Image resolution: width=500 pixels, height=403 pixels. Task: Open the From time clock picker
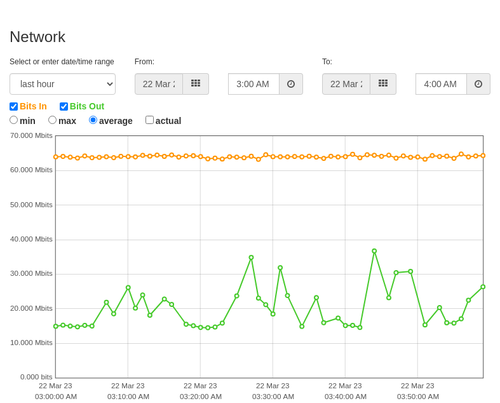(x=291, y=84)
